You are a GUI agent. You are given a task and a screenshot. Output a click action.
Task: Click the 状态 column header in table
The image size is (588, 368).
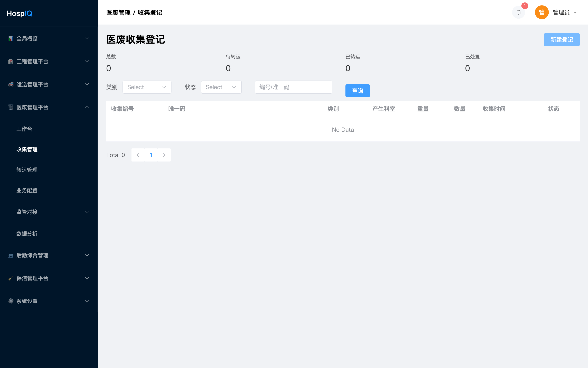pyautogui.click(x=553, y=109)
